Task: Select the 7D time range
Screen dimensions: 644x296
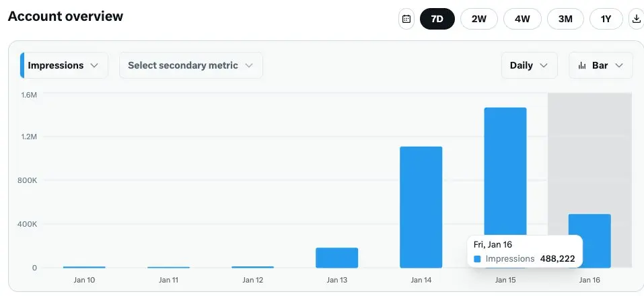Action: point(437,19)
